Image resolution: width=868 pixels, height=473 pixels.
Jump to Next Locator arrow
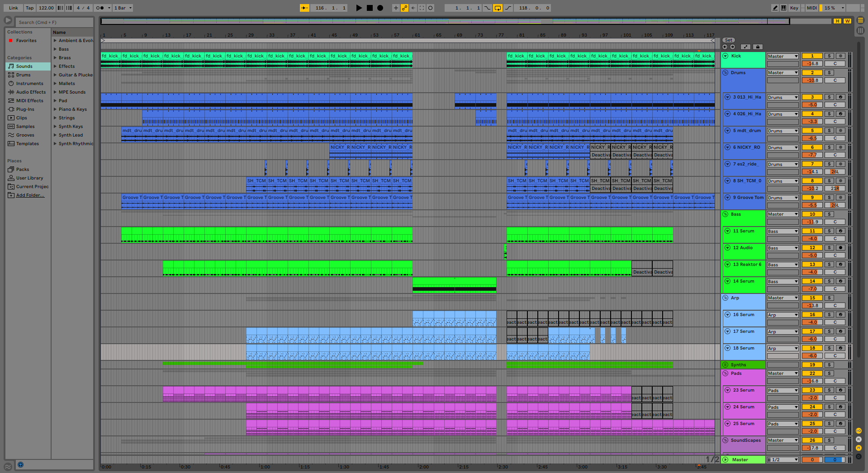(732, 47)
